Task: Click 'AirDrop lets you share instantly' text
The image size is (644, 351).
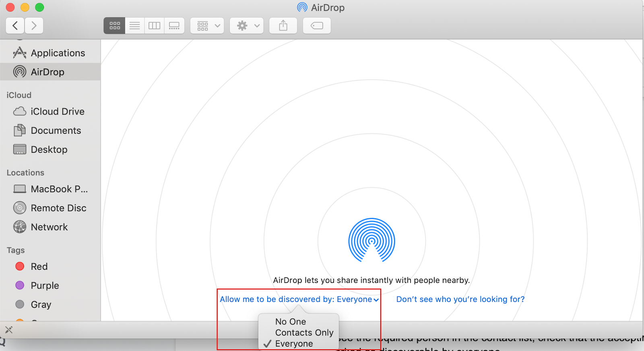Action: point(372,280)
